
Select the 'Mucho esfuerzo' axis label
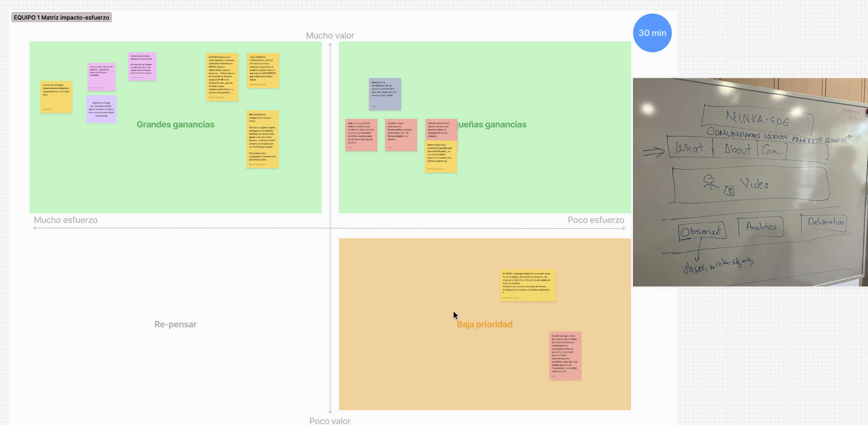66,220
